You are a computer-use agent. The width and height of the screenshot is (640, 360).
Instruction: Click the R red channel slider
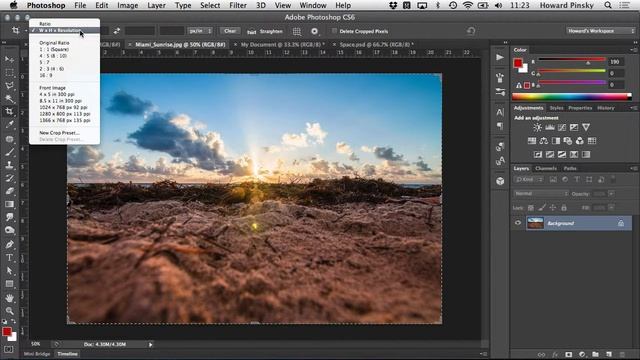[572, 60]
